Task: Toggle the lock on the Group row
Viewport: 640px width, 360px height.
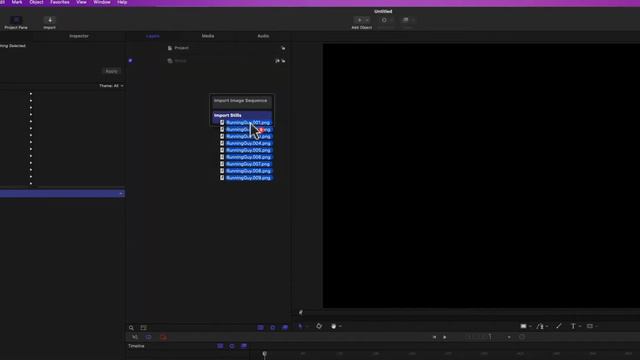Action: [284, 61]
